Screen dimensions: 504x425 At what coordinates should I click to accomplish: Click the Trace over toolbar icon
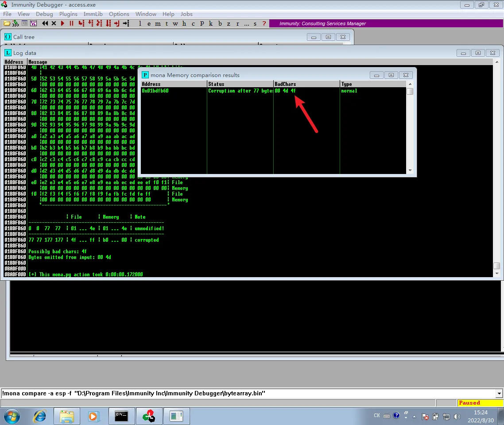[x=109, y=23]
